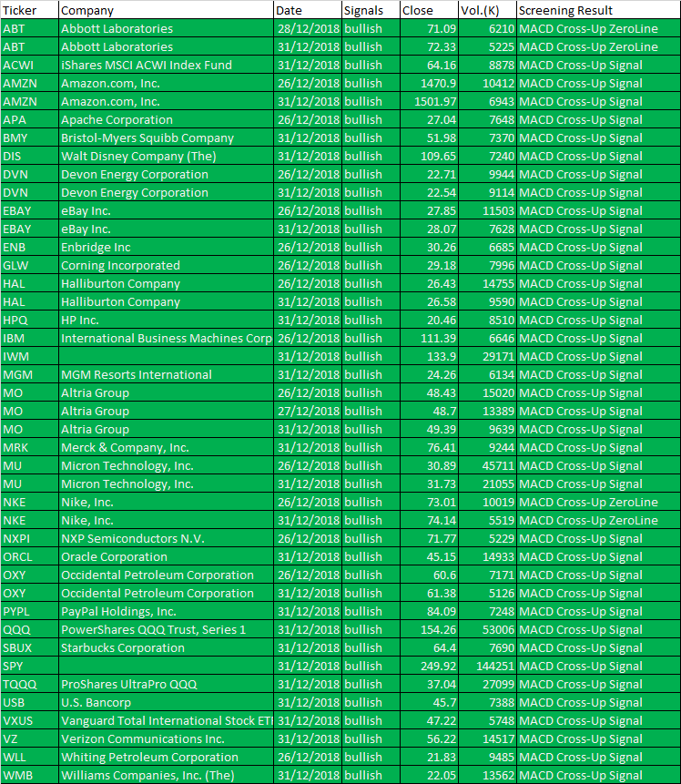The height and width of the screenshot is (784, 681).
Task: Select the IWM ticker cell
Action: (x=29, y=357)
